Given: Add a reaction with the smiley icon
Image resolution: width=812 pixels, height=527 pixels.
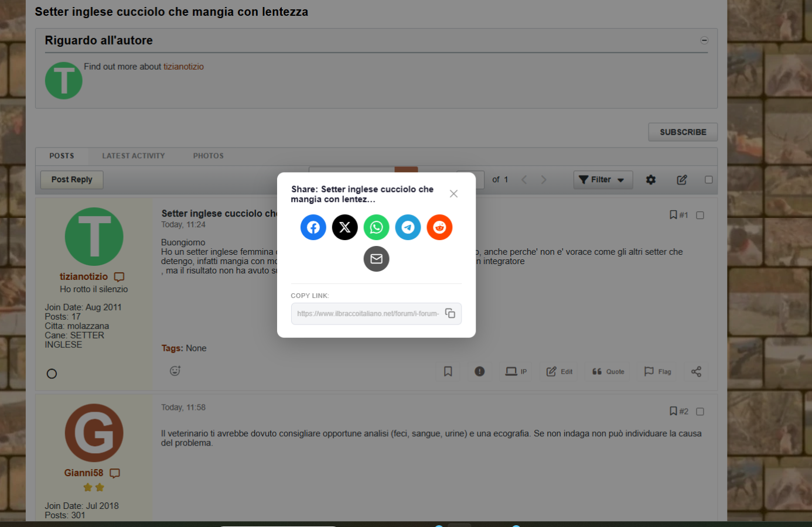Looking at the screenshot, I should (175, 371).
